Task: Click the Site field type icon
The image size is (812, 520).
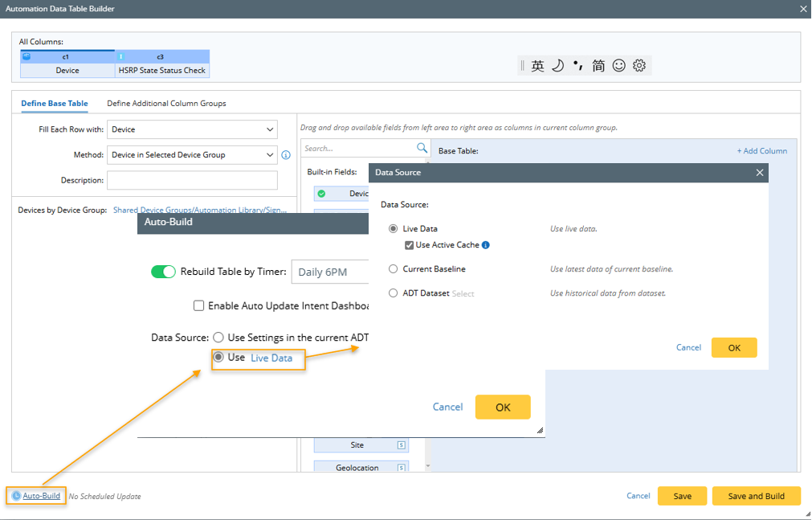Action: pos(402,445)
